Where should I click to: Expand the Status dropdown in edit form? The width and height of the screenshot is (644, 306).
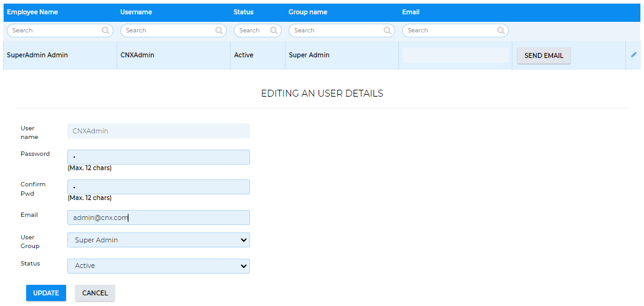tap(158, 266)
